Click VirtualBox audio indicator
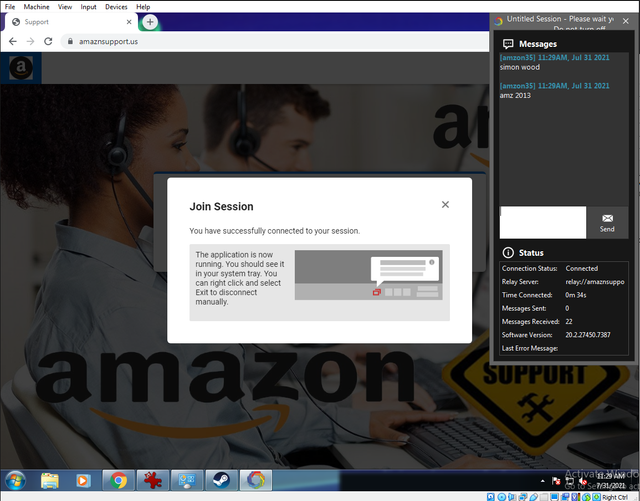This screenshot has width=640, height=501. click(x=511, y=497)
